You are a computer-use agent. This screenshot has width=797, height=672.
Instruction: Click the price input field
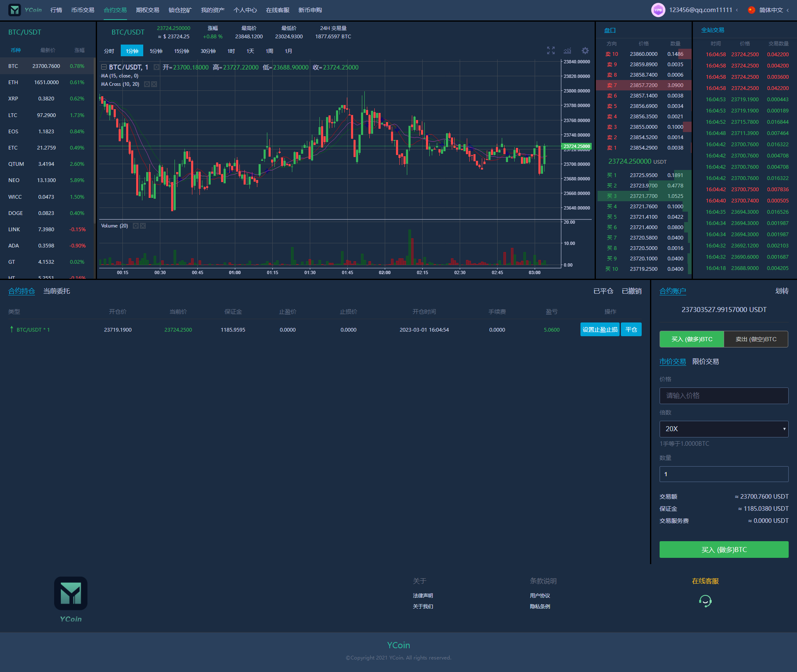[x=724, y=396]
